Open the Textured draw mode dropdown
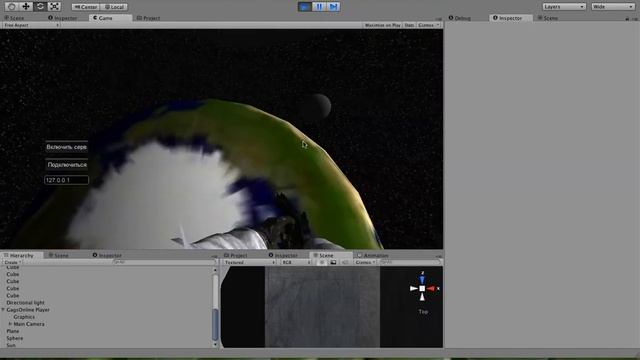The height and width of the screenshot is (360, 640). (250, 262)
